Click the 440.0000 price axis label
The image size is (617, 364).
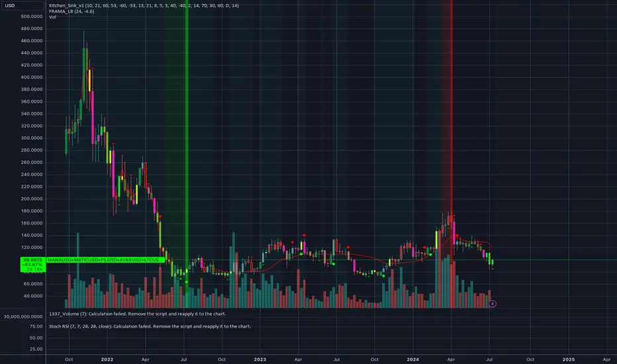point(32,53)
